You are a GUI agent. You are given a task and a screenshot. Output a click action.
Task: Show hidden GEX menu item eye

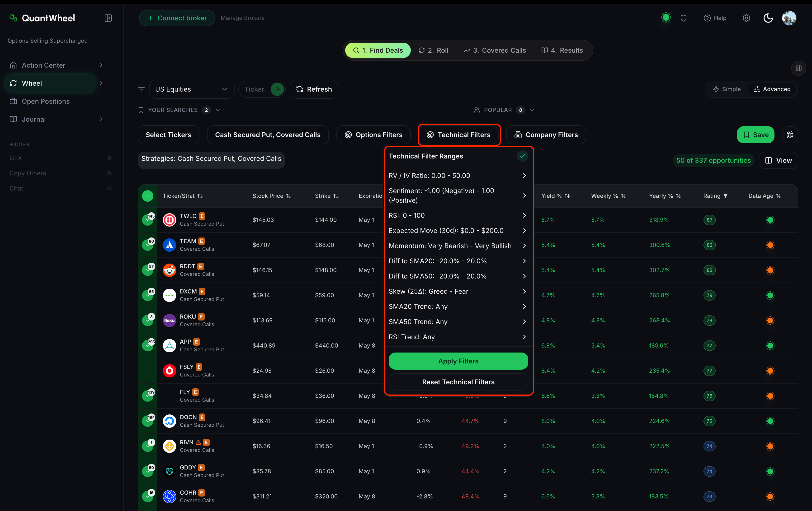[109, 158]
